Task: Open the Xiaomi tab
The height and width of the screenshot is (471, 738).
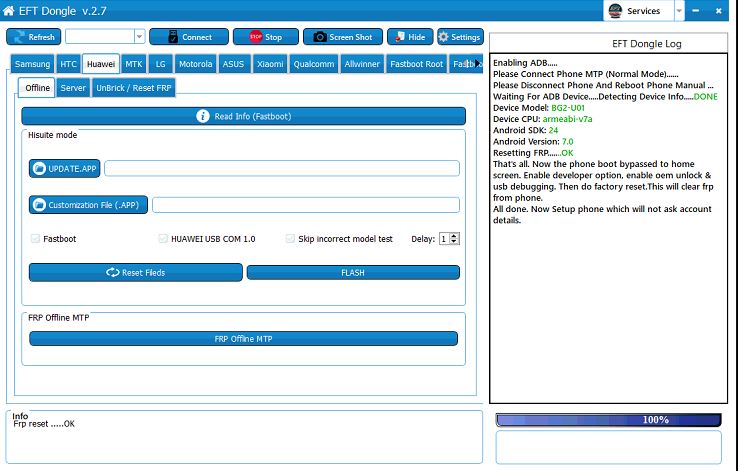Action: point(270,64)
